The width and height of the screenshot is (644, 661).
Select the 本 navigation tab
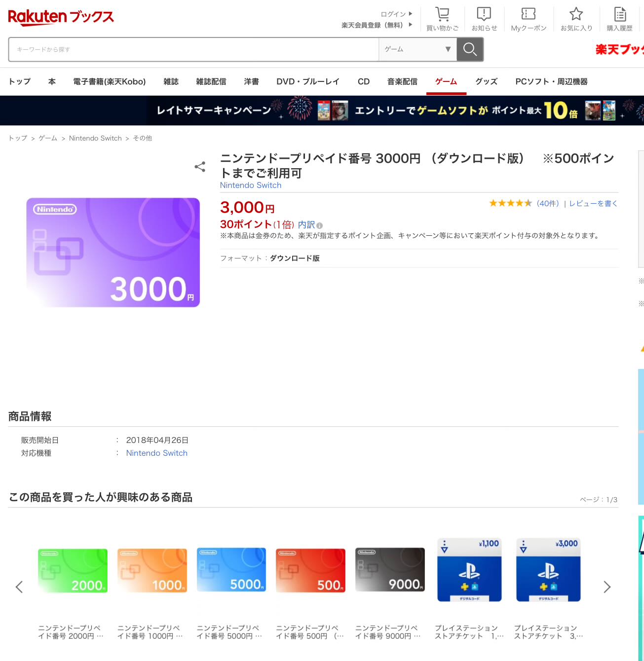pos(52,81)
